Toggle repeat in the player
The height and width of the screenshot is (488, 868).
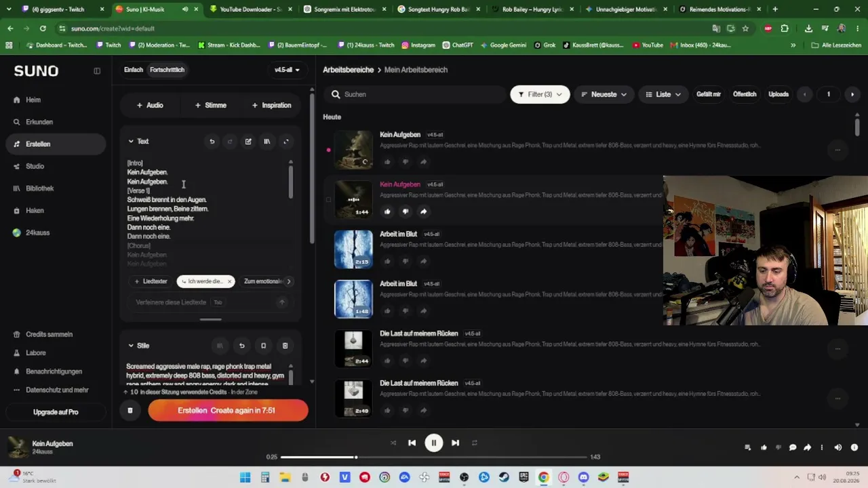(x=475, y=443)
